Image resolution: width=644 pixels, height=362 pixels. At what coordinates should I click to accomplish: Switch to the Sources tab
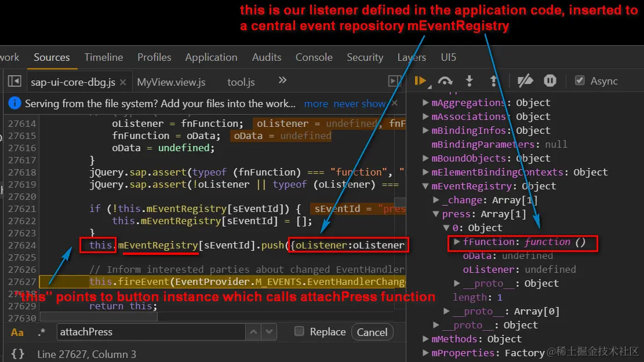52,57
